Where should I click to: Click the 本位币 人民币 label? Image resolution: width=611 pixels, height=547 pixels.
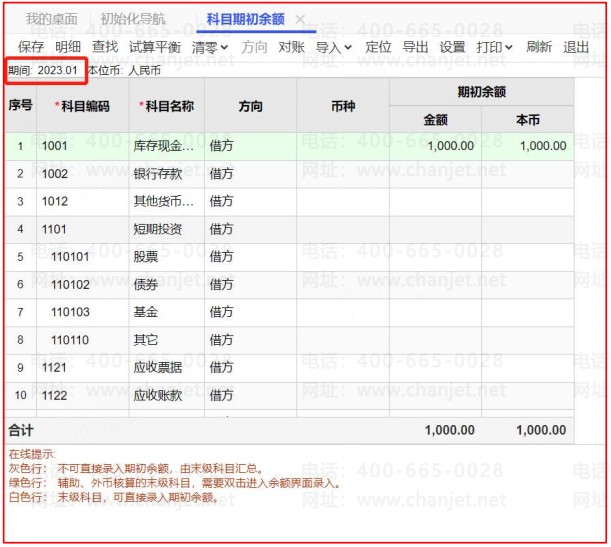click(124, 71)
